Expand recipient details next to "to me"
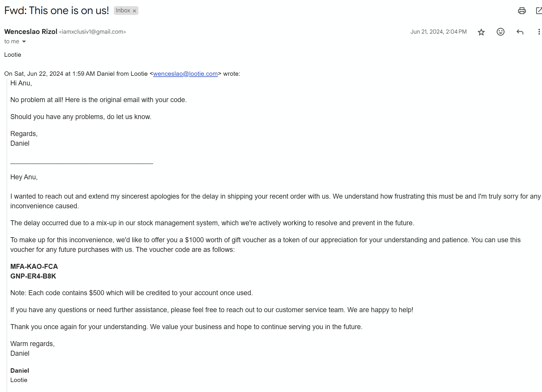542x392 pixels. (x=24, y=42)
